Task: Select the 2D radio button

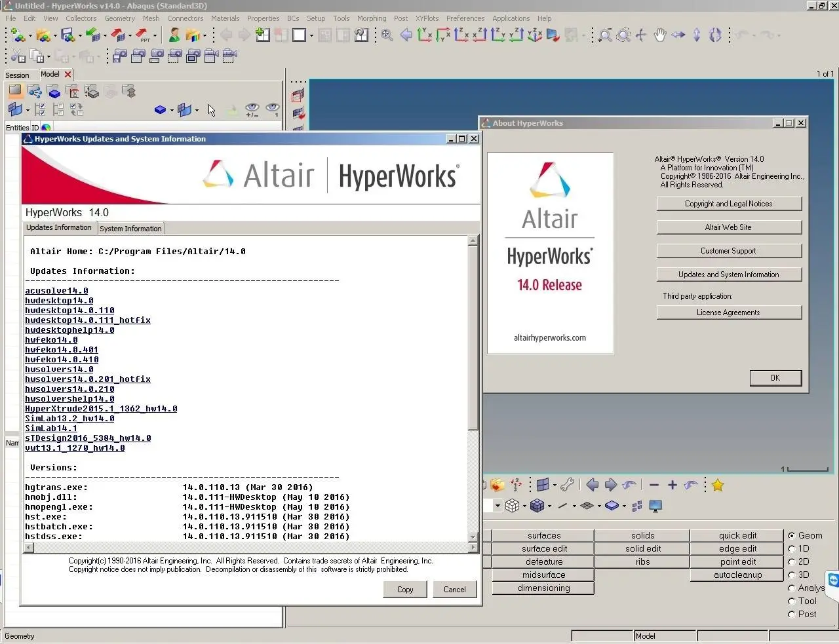Action: pos(792,562)
